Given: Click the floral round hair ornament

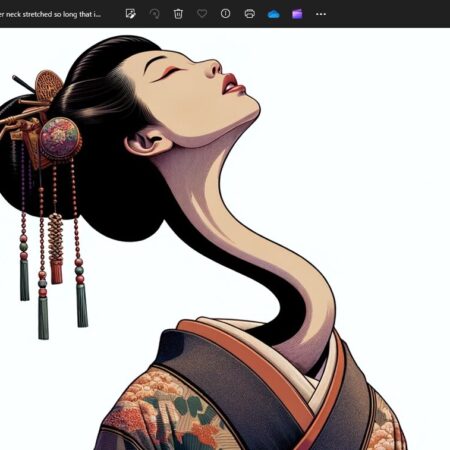Looking at the screenshot, I should (60, 138).
